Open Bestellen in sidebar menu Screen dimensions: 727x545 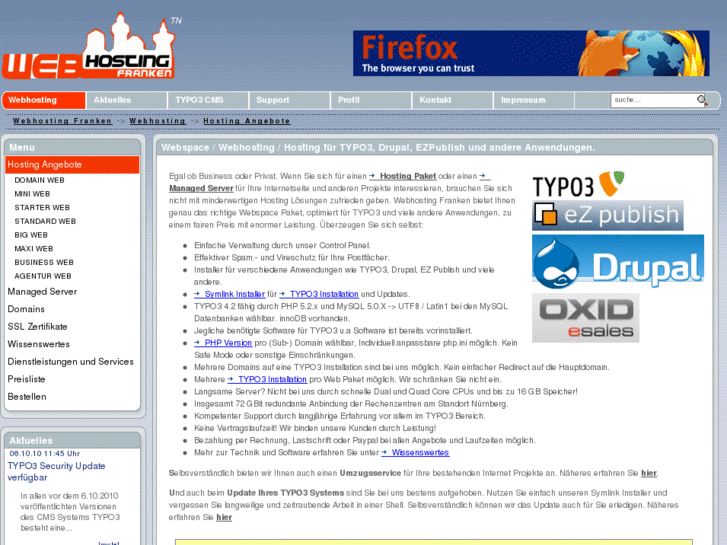27,397
